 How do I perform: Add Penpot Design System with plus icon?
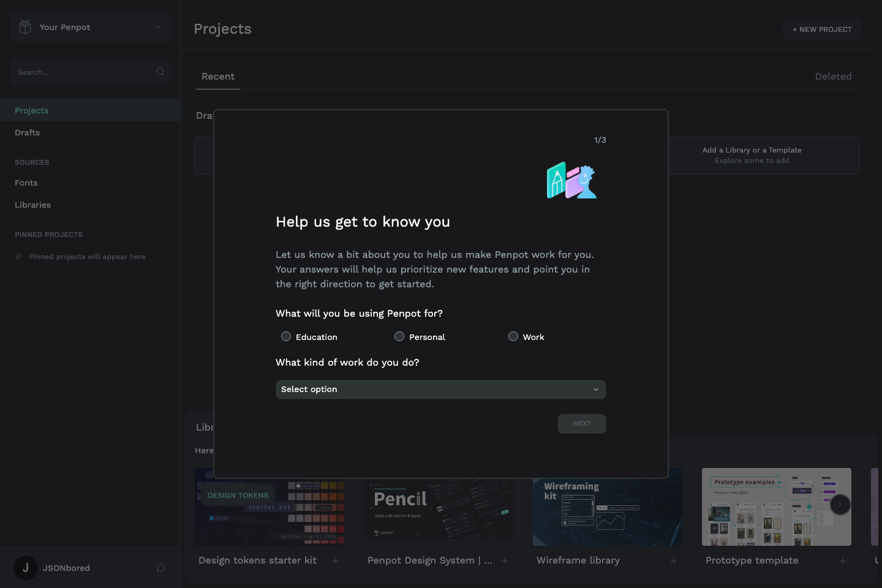[505, 561]
